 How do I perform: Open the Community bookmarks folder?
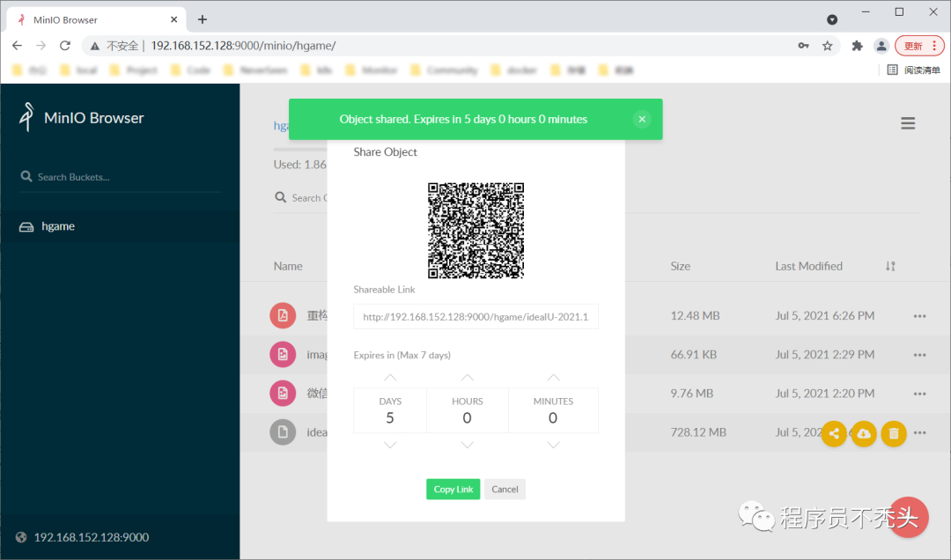pyautogui.click(x=445, y=70)
